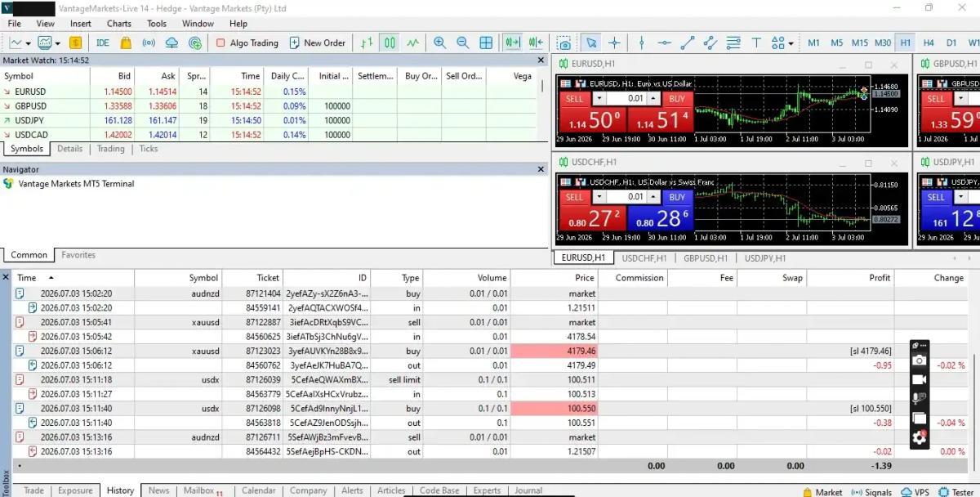Screen dimensions: 980x497
Task: Select the H4 timeframe button
Action: click(x=929, y=43)
